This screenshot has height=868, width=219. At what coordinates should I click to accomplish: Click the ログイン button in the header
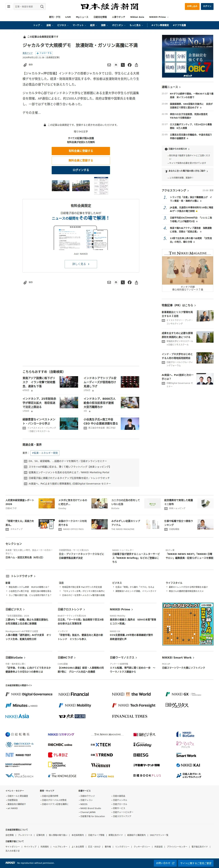207,6
